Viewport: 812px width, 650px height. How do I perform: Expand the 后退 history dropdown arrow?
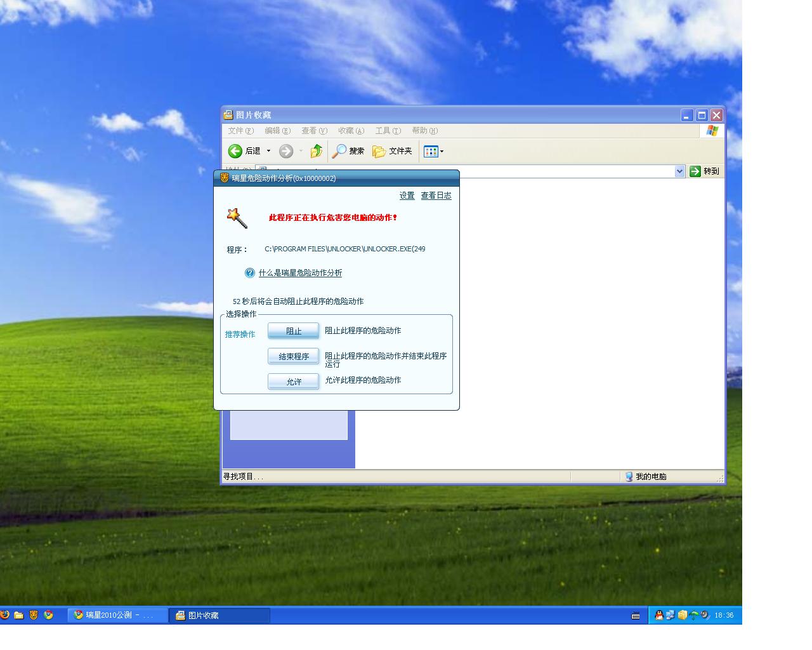(268, 151)
